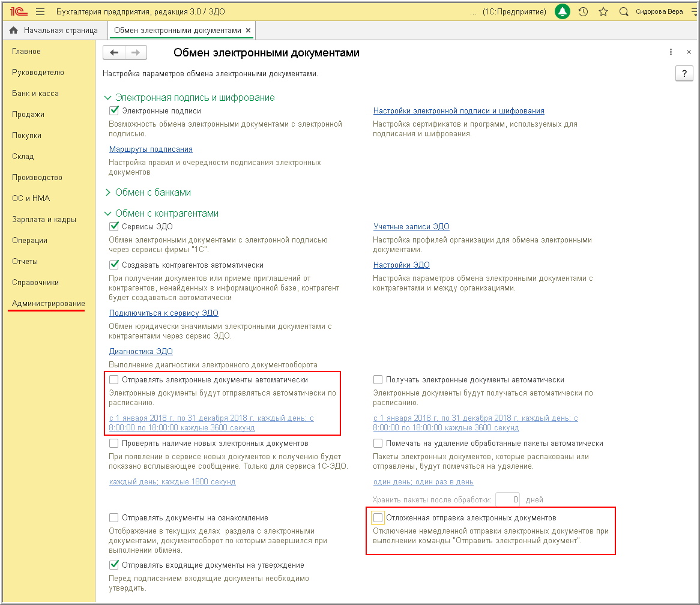Viewport: 700px width, 605px height.
Task: Enable Отложенная отправка электронных документов
Action: (x=378, y=517)
